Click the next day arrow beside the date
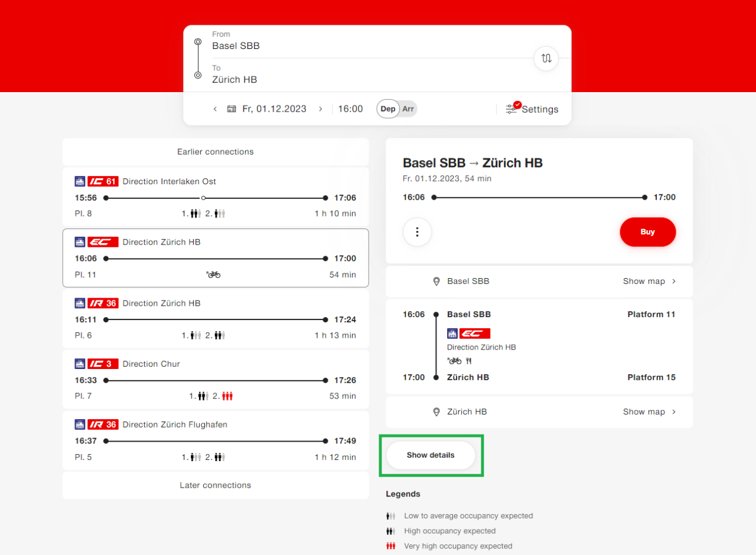756x555 pixels. (x=320, y=109)
